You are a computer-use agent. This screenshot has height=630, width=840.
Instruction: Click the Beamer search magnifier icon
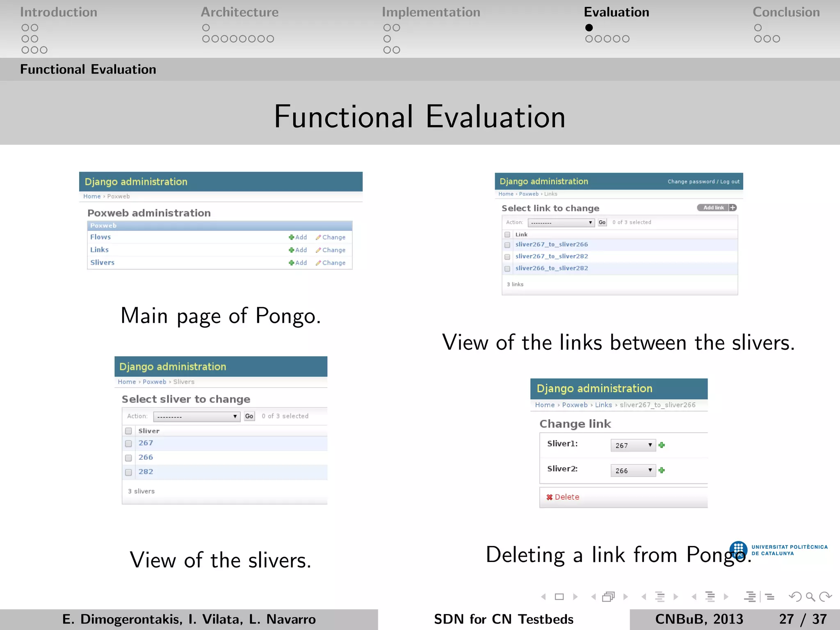coord(810,597)
